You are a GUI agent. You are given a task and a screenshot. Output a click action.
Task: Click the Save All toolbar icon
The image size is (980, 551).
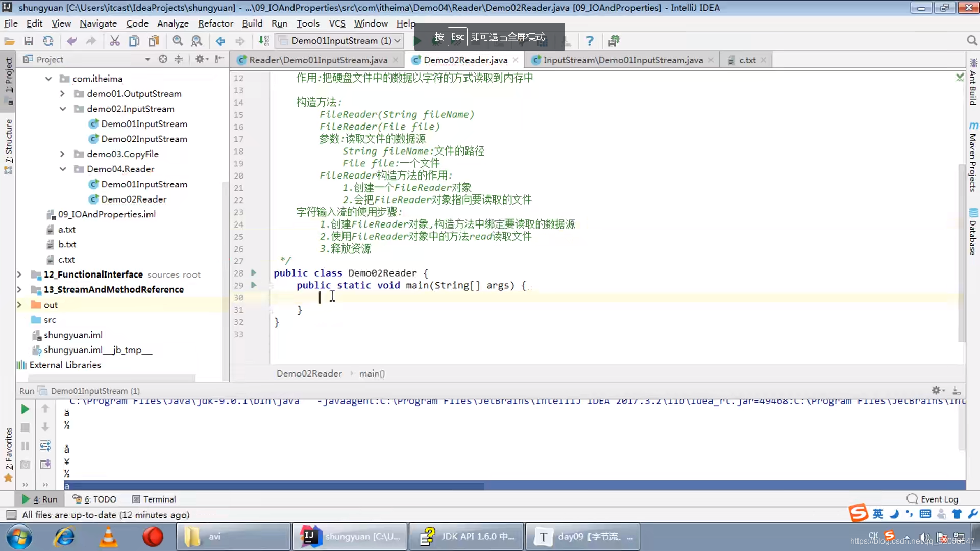(29, 41)
